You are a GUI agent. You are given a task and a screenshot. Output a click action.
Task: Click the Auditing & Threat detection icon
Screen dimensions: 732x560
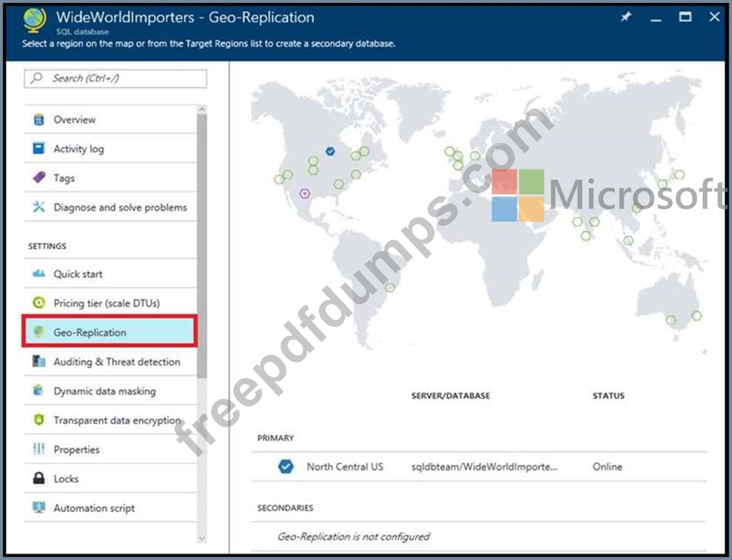39,361
